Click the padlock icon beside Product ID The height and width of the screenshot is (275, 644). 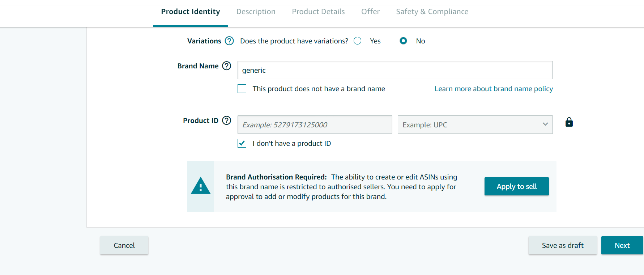coord(569,122)
